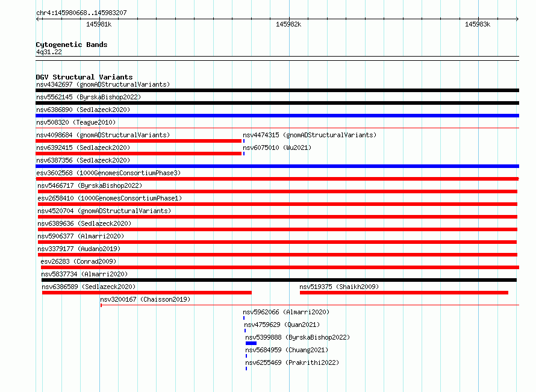The width and height of the screenshot is (536, 392).
Task: Click the DGV Structural Variants track title
Action: (x=84, y=77)
